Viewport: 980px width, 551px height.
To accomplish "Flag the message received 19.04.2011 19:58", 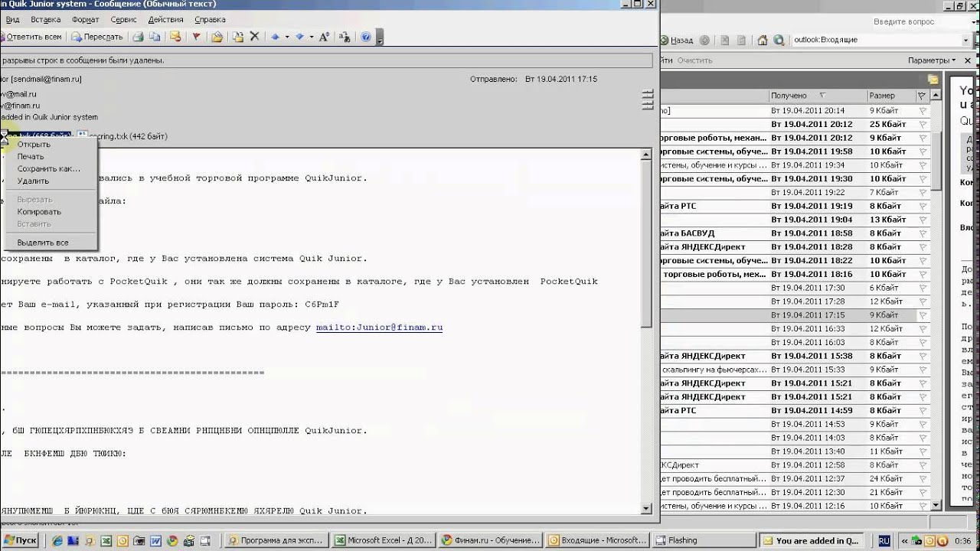I will pyautogui.click(x=923, y=152).
